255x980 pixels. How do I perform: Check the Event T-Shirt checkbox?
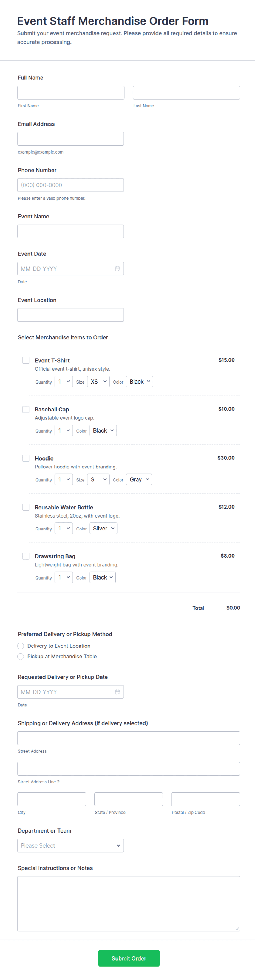click(x=26, y=360)
